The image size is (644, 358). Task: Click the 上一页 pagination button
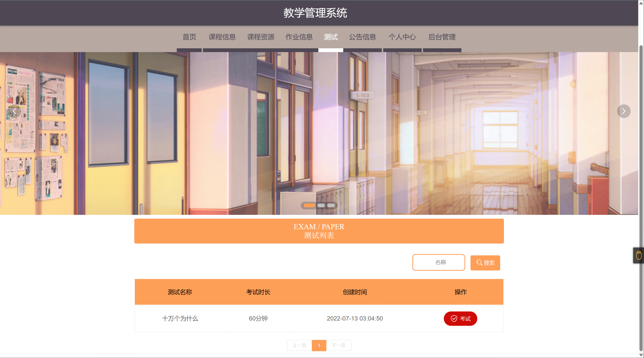click(299, 345)
